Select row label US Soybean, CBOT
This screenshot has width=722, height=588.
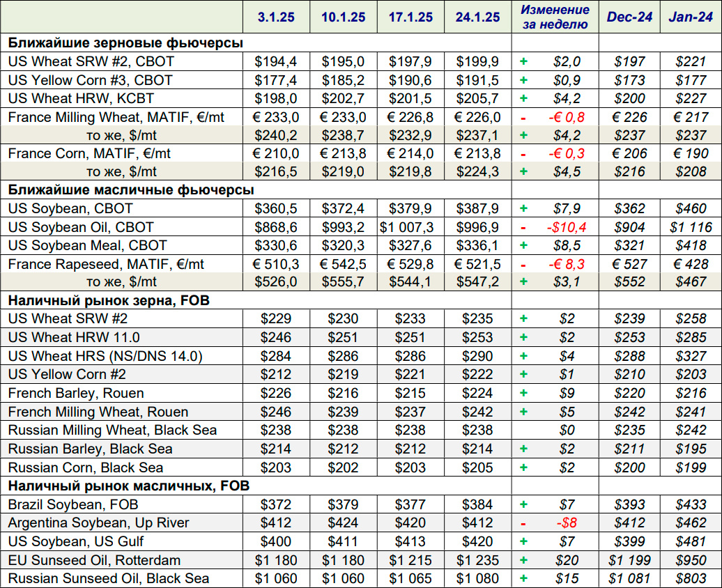click(70, 208)
